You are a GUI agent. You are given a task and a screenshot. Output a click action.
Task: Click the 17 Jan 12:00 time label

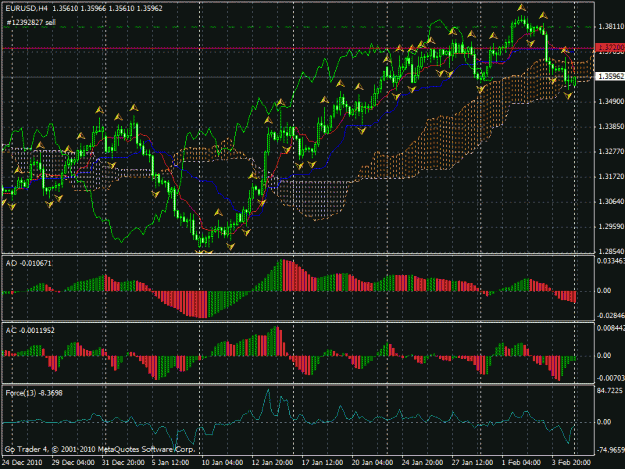point(322,463)
